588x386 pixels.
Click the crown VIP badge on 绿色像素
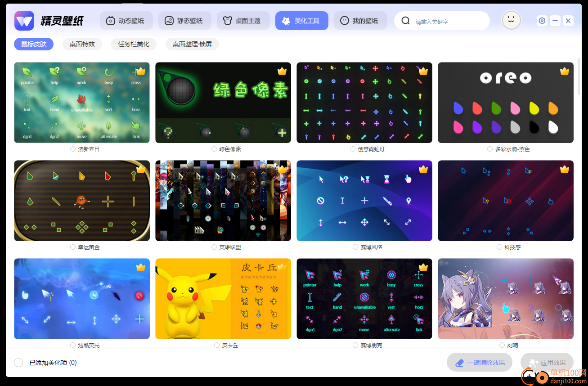[282, 71]
